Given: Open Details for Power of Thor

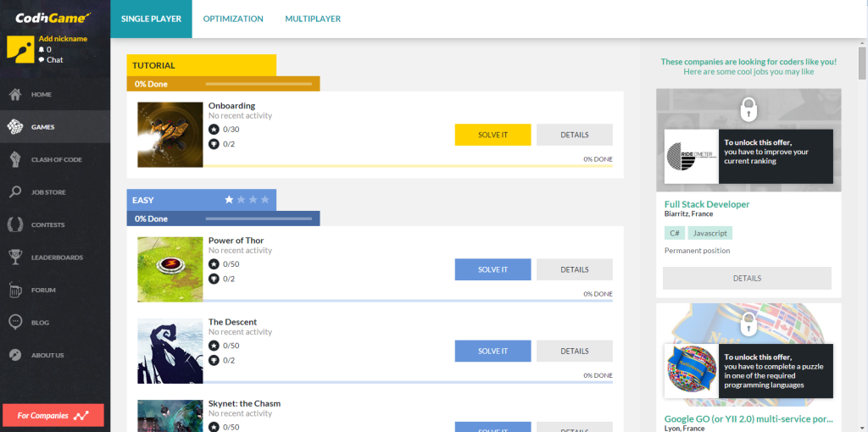Looking at the screenshot, I should click(x=575, y=269).
